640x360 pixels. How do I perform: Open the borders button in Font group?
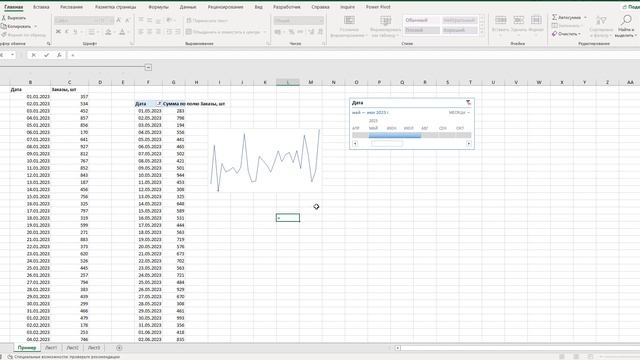tap(92, 32)
